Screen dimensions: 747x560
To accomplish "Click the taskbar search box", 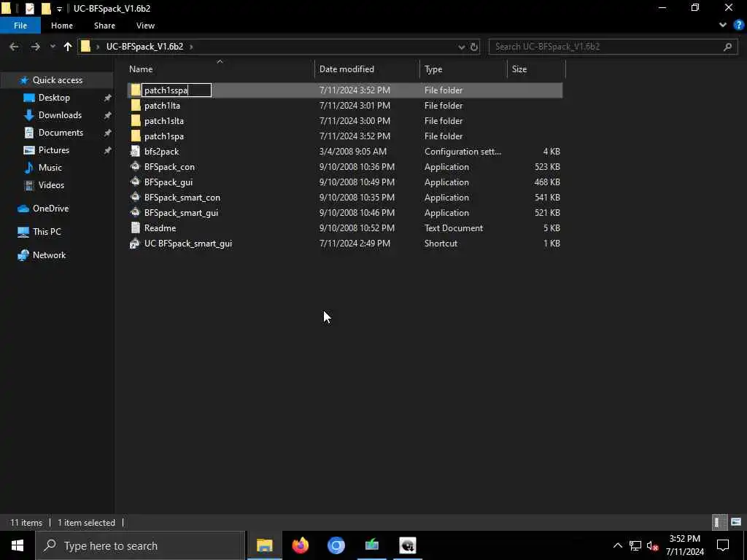I will click(x=141, y=545).
